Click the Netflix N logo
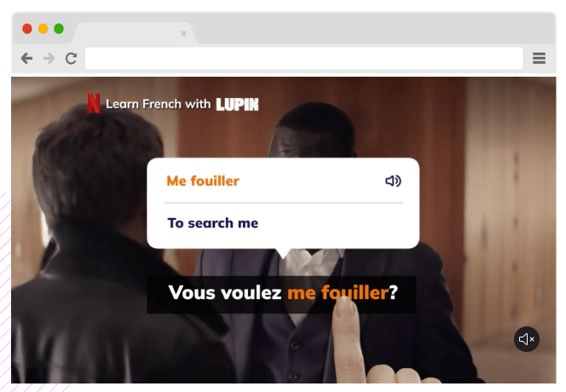This screenshot has height=392, width=566. coord(94,103)
